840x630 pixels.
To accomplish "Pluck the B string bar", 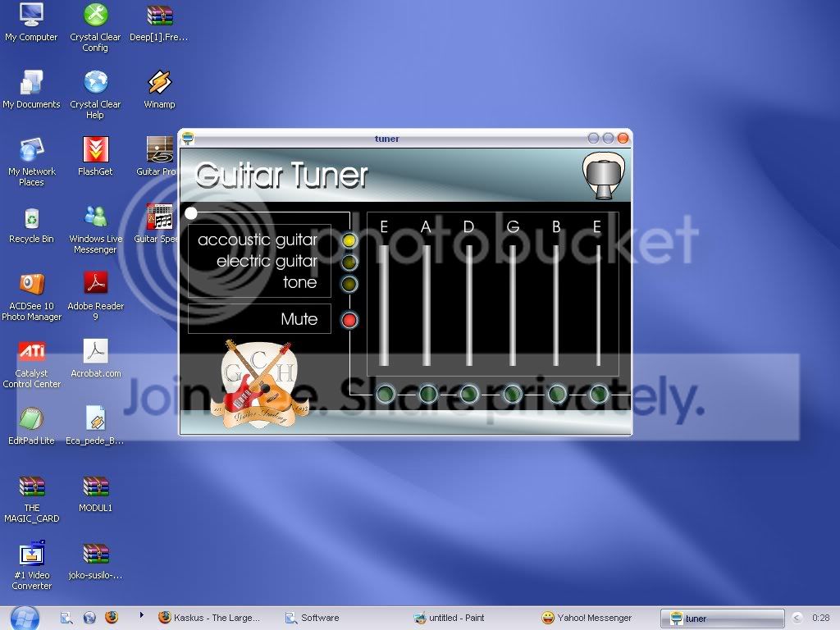I will click(x=556, y=305).
